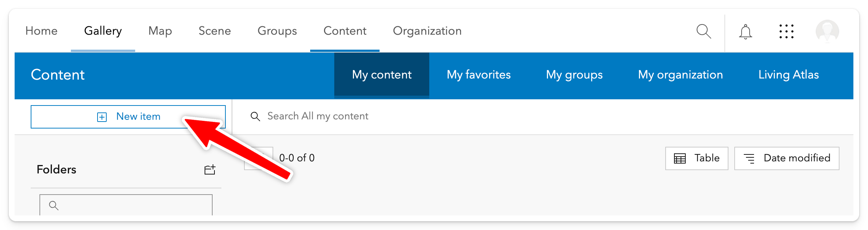Image resolution: width=868 pixels, height=230 pixels.
Task: Click the user profile avatar
Action: point(827,32)
